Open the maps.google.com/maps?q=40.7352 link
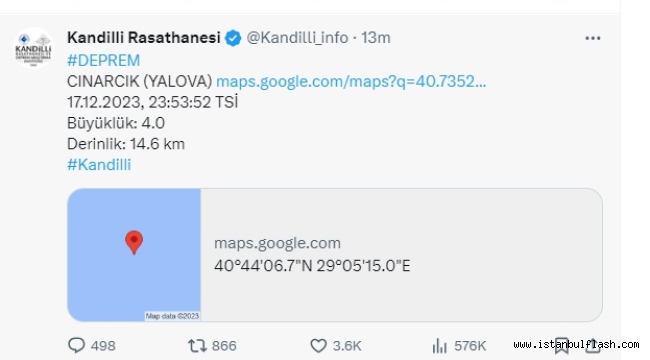Screen dimensions: 650x360 coord(351,81)
